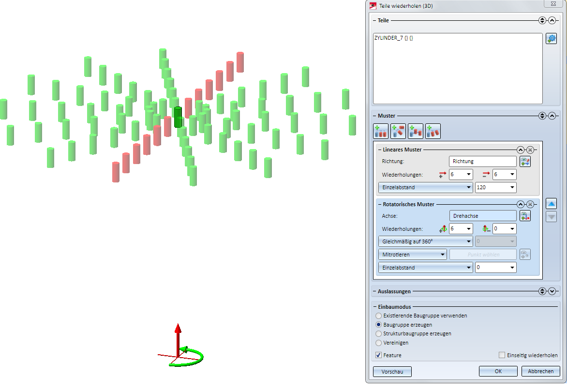The height and width of the screenshot is (392, 567).
Task: Add a linear pattern with first Muster icon
Action: click(x=381, y=131)
